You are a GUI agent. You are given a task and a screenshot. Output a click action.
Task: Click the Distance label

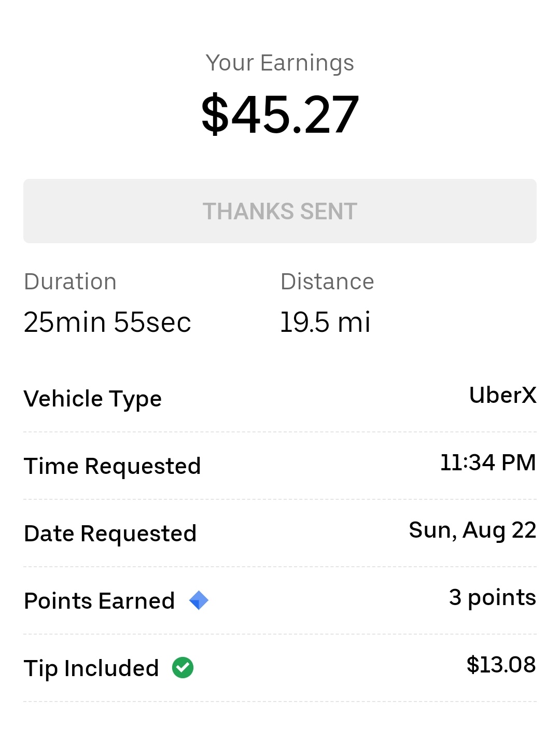coord(327,282)
